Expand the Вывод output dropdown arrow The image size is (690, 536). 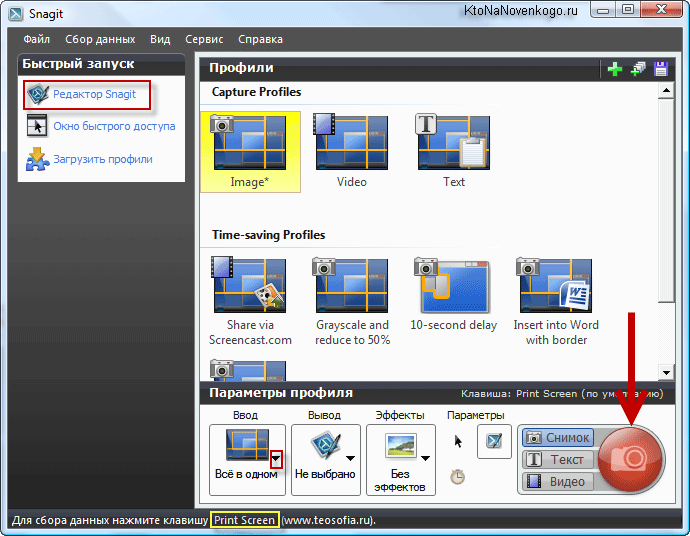tap(350, 459)
